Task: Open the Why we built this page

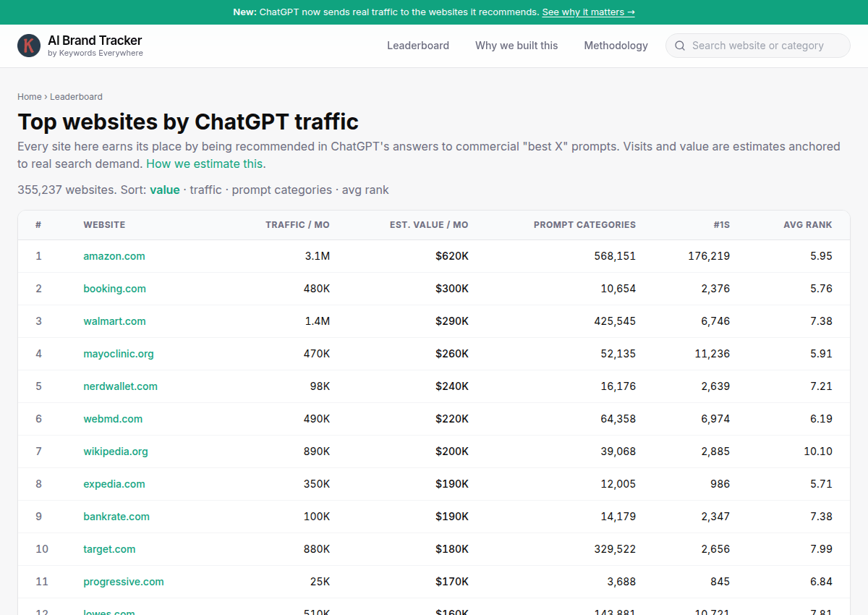Action: [x=516, y=46]
